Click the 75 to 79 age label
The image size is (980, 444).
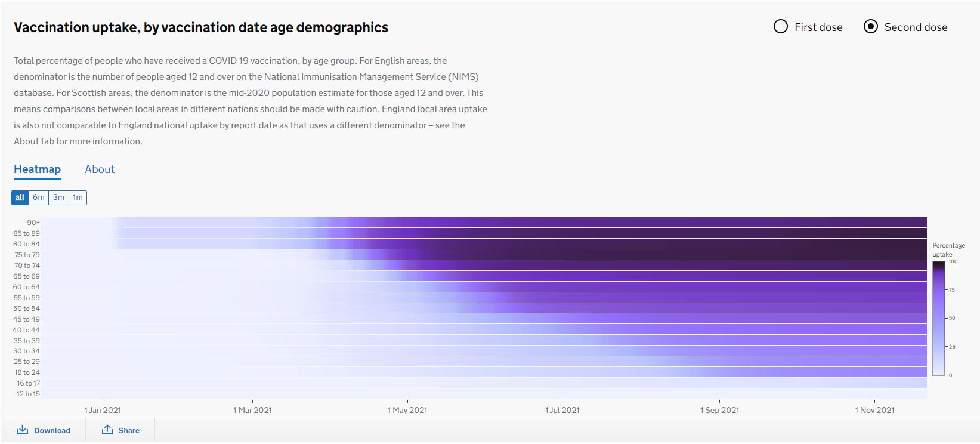[26, 255]
